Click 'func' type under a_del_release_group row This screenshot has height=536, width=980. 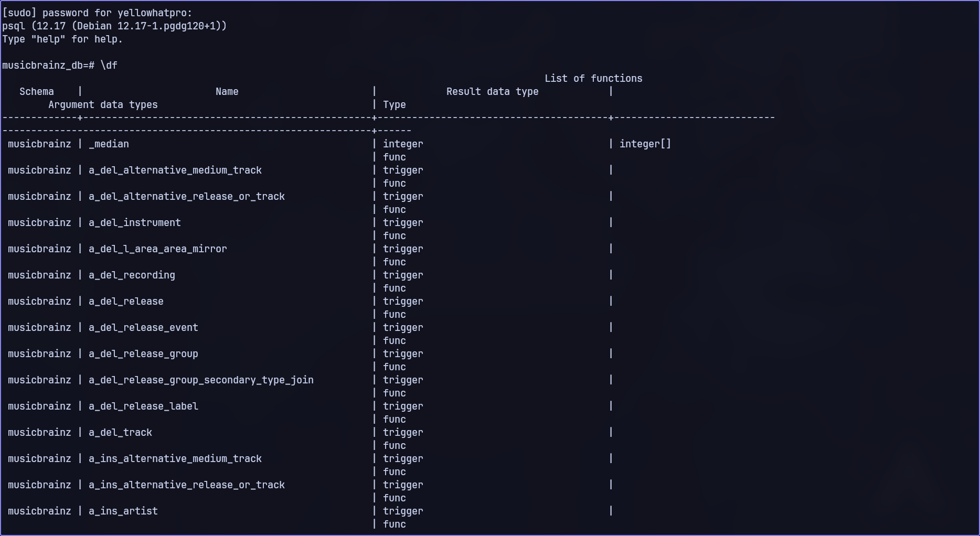point(395,367)
